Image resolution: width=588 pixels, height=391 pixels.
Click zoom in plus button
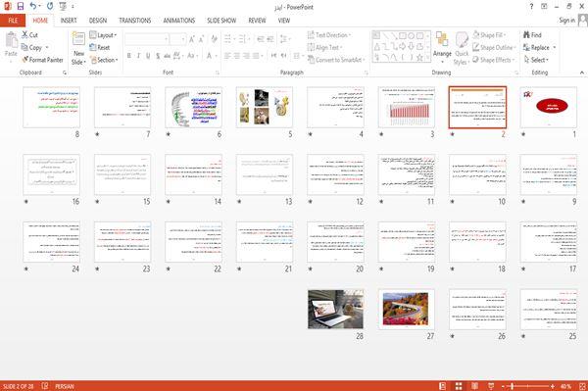pos(553,386)
